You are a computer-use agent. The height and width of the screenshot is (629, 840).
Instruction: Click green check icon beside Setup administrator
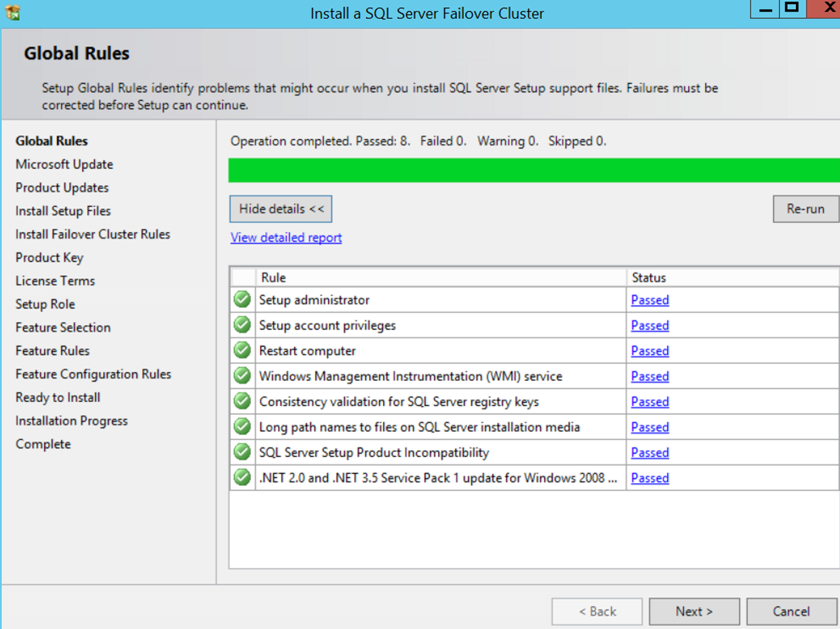(242, 300)
